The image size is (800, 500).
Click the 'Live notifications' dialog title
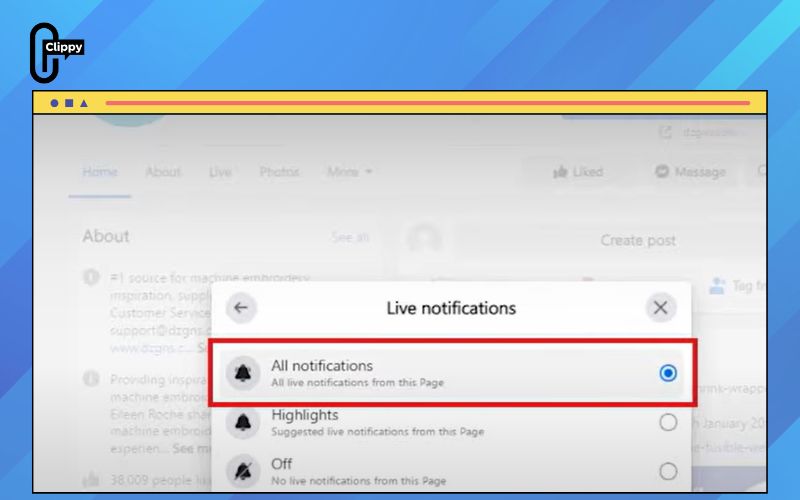[x=451, y=308]
